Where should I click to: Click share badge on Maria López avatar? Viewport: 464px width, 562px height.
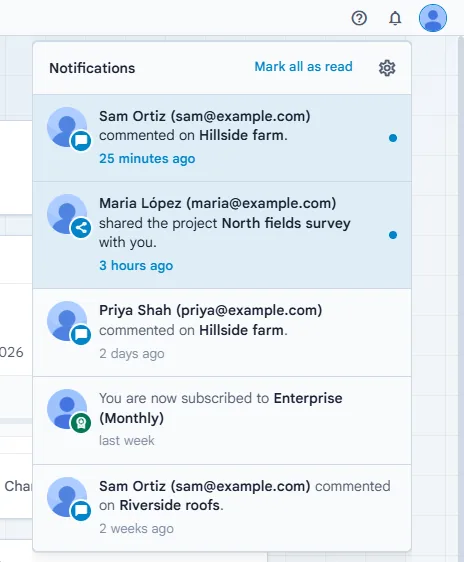(x=81, y=228)
